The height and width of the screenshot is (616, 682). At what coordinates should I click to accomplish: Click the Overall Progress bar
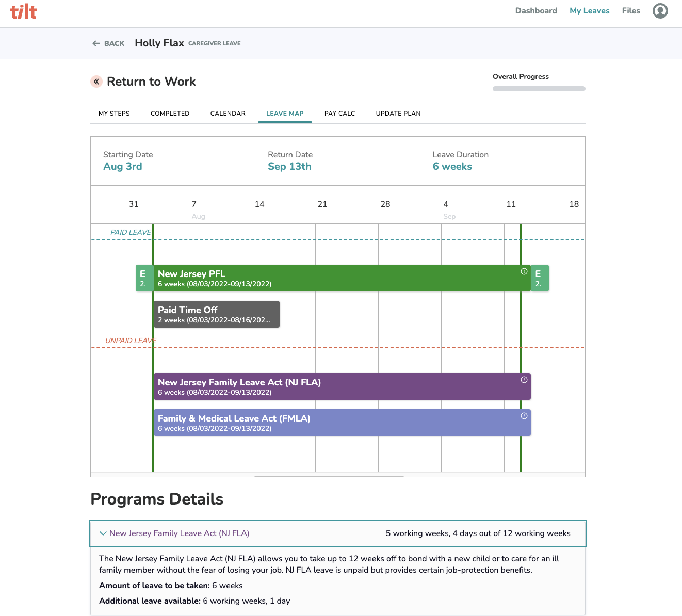coord(539,88)
